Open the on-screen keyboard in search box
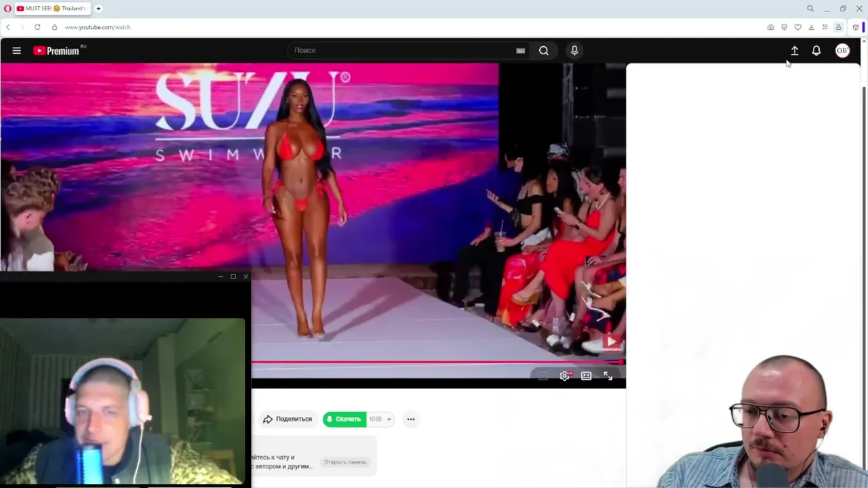 tap(520, 50)
